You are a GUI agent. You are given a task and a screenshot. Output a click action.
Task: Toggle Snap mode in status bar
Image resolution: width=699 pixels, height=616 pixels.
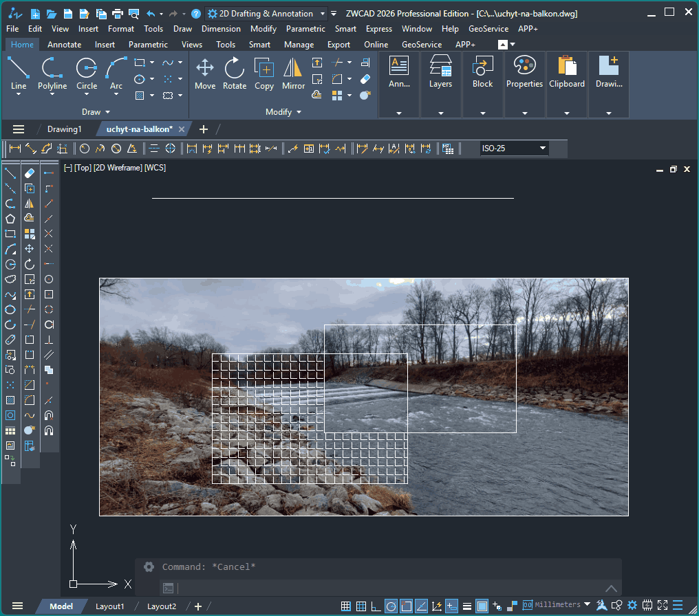click(x=345, y=606)
